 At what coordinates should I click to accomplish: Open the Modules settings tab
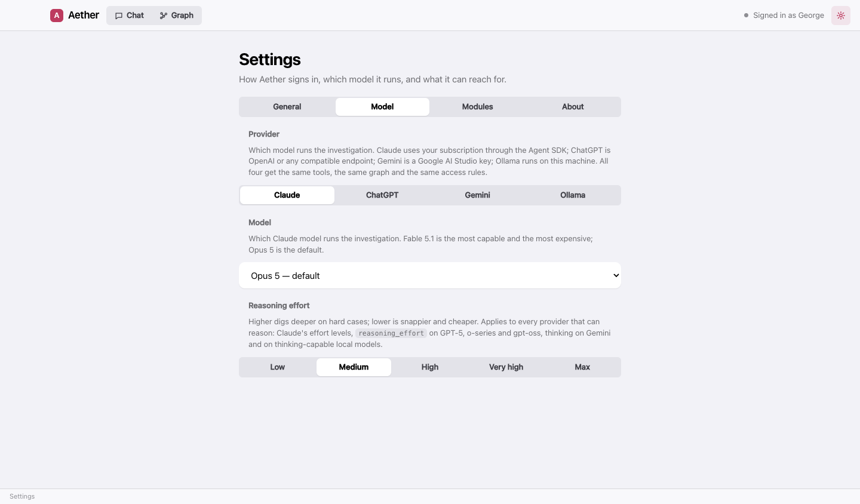[x=478, y=107]
